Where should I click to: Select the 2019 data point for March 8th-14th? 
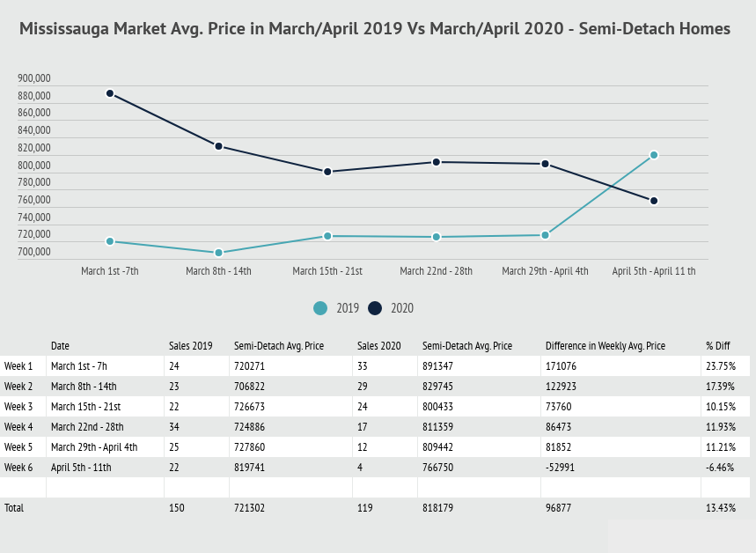(218, 253)
